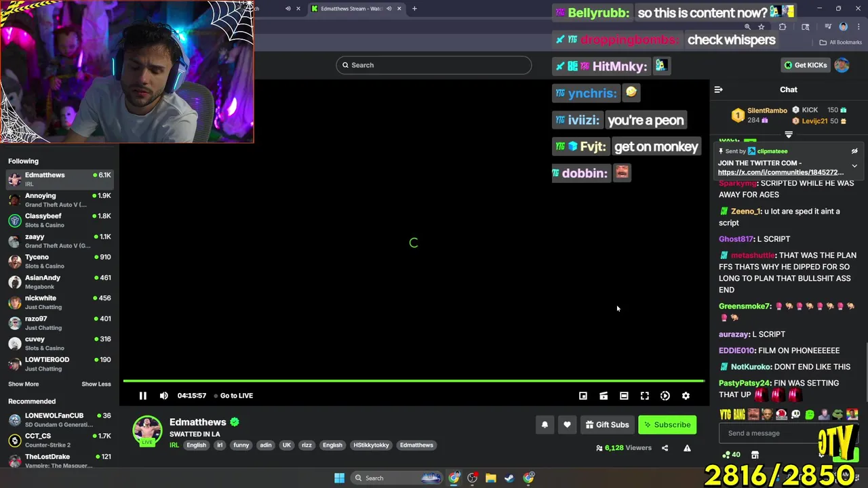Open the pinned x.com communities link
Image resolution: width=868 pixels, height=488 pixels.
[781, 172]
